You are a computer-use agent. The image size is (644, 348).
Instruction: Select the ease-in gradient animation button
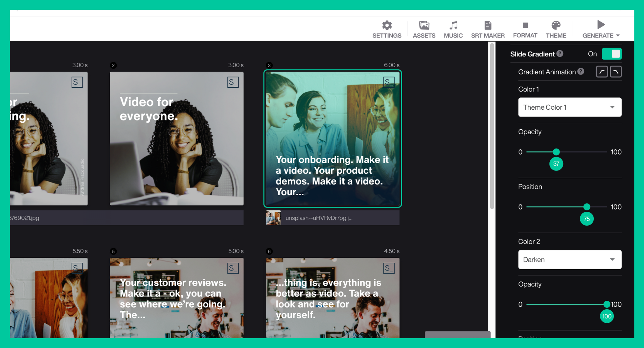pyautogui.click(x=602, y=72)
